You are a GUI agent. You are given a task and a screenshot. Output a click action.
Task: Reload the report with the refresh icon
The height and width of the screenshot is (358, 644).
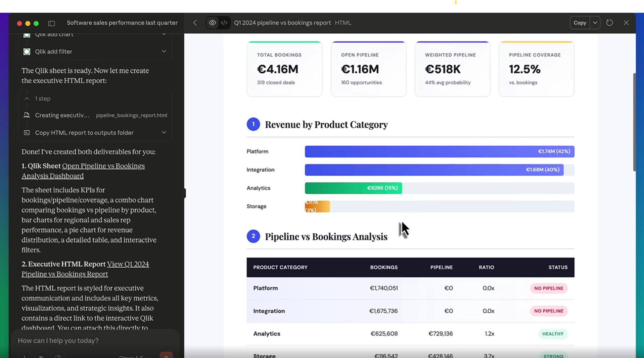pyautogui.click(x=609, y=23)
